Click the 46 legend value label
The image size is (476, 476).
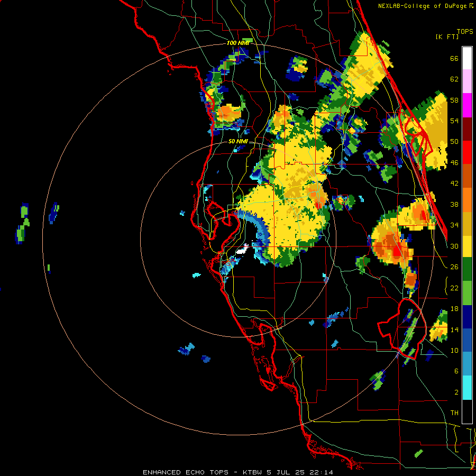[x=454, y=162]
